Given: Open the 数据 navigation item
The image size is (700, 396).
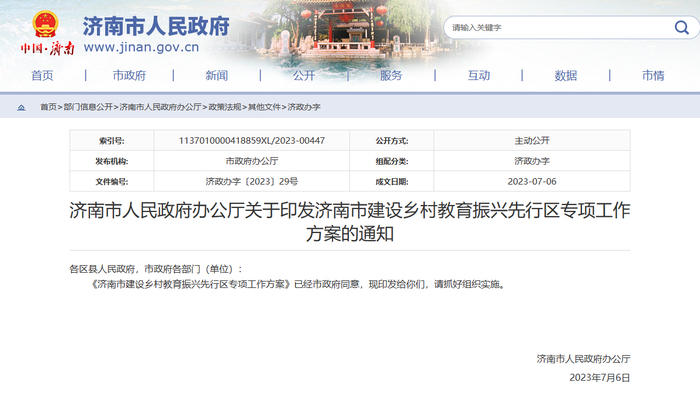Looking at the screenshot, I should [566, 75].
